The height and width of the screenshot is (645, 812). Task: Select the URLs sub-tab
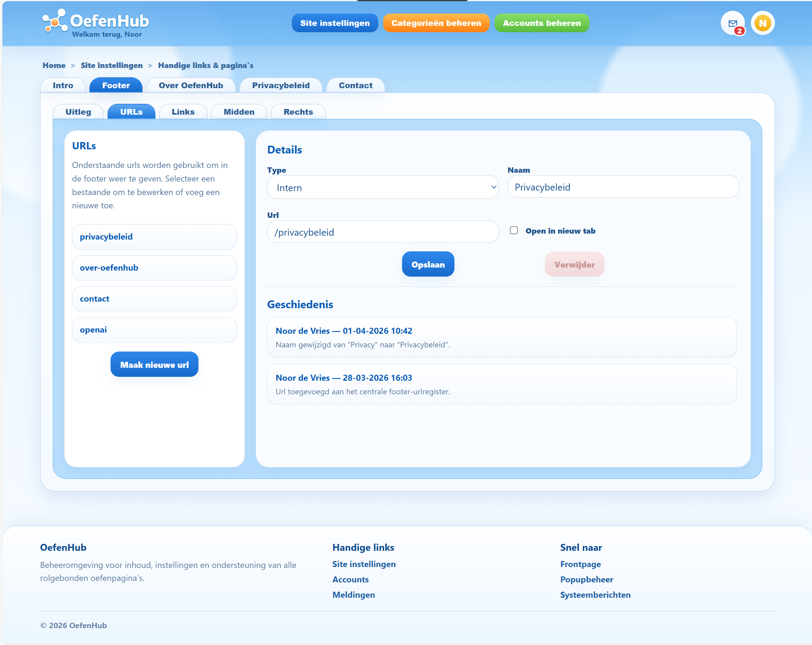[x=131, y=112]
